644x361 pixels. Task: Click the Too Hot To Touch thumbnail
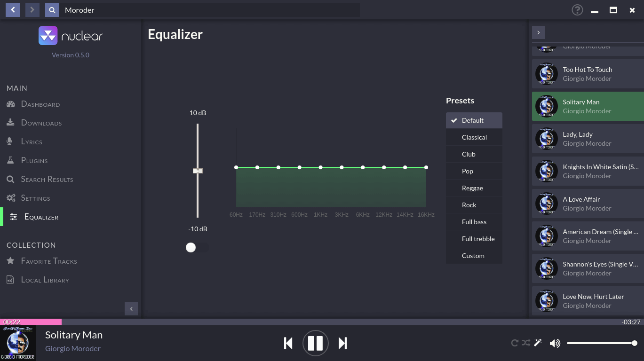pos(547,74)
